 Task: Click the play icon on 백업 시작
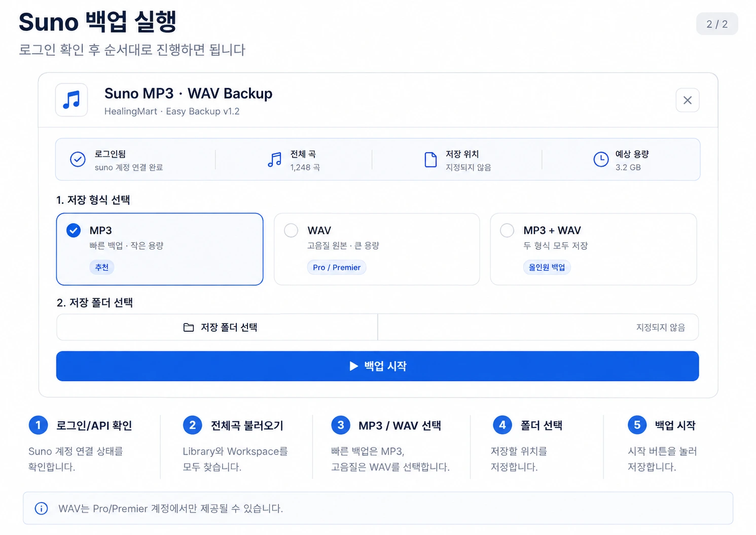point(354,366)
